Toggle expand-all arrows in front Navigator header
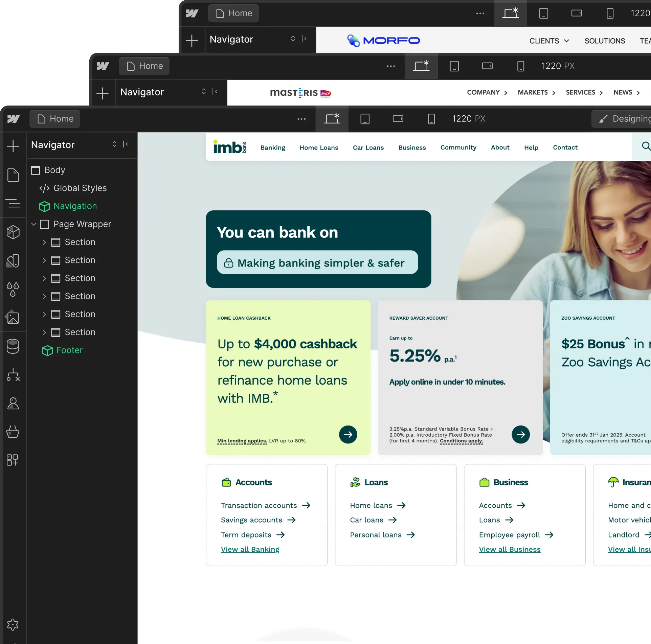This screenshot has width=651, height=644. click(114, 144)
